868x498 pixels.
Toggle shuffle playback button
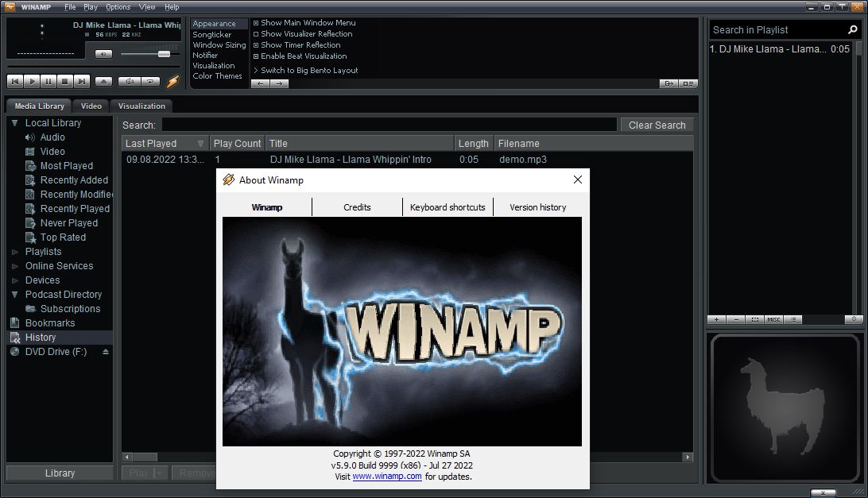130,81
